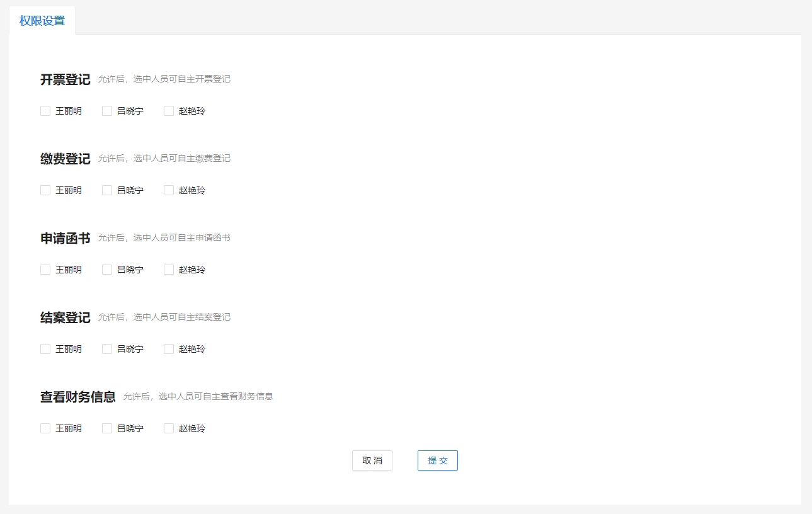Tick 赵艳玲 checkbox under 开票登记

point(169,111)
